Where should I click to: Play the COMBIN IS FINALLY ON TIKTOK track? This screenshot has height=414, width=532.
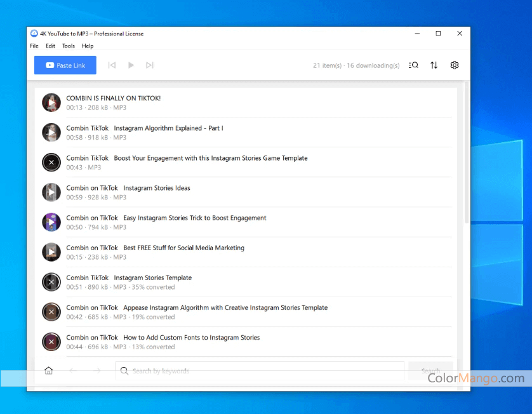(x=51, y=103)
